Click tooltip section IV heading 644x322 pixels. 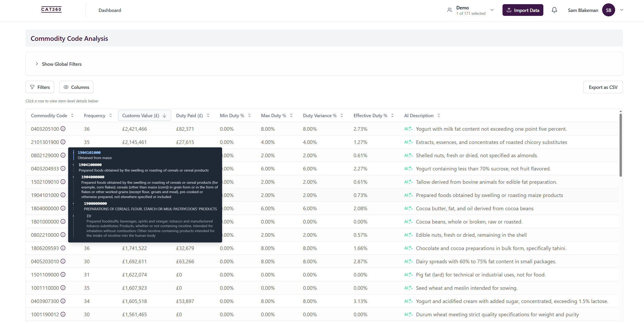(89, 216)
